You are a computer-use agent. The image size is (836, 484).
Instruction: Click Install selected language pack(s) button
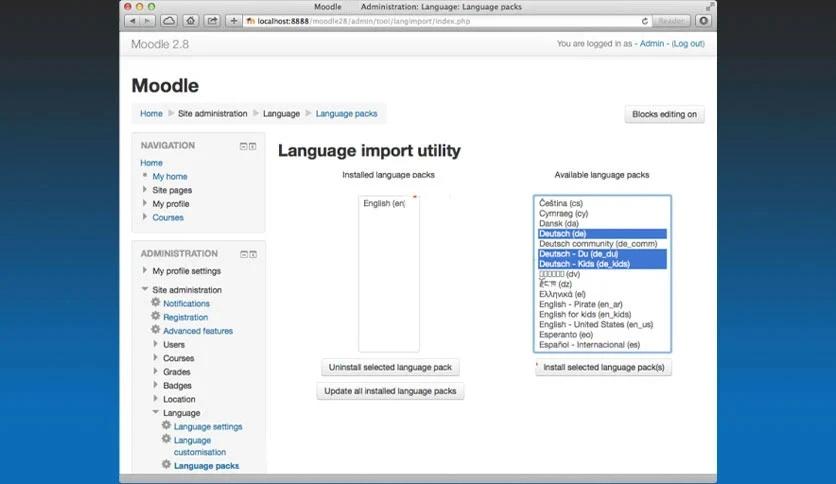[x=604, y=367]
